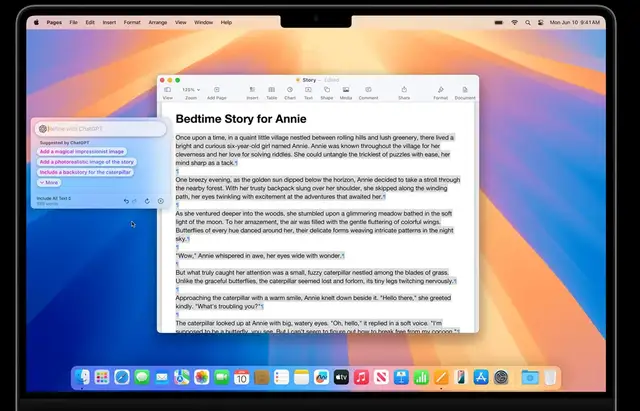Click the Media toolbar icon
Screen dimensions: 640x411
[346, 91]
